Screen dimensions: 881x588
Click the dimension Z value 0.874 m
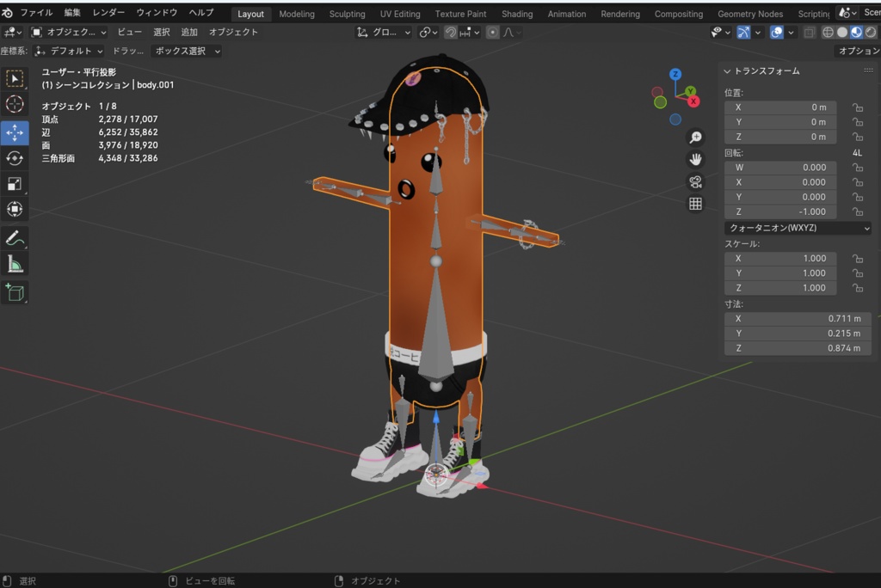point(798,348)
